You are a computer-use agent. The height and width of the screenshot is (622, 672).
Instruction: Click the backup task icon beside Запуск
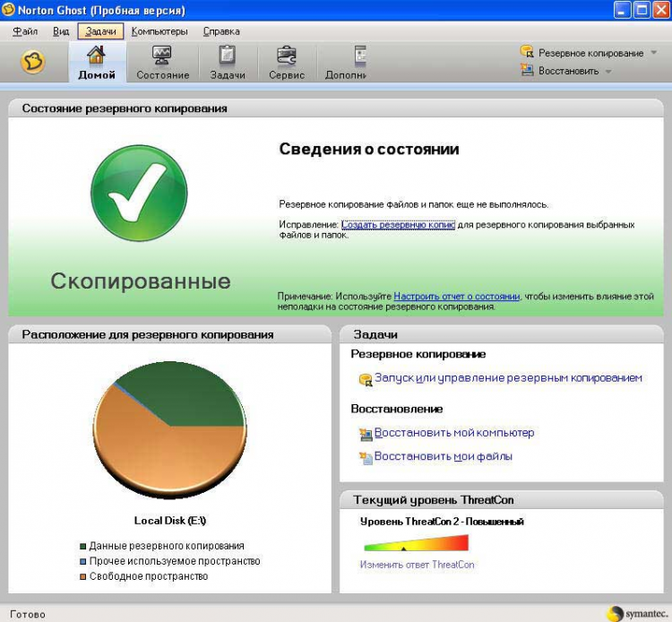point(366,380)
